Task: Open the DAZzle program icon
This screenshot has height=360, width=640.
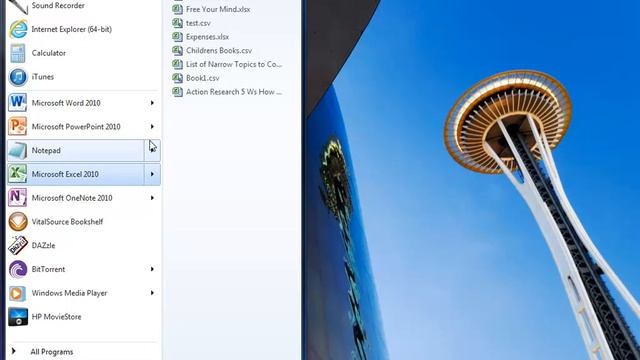Action: [18, 245]
